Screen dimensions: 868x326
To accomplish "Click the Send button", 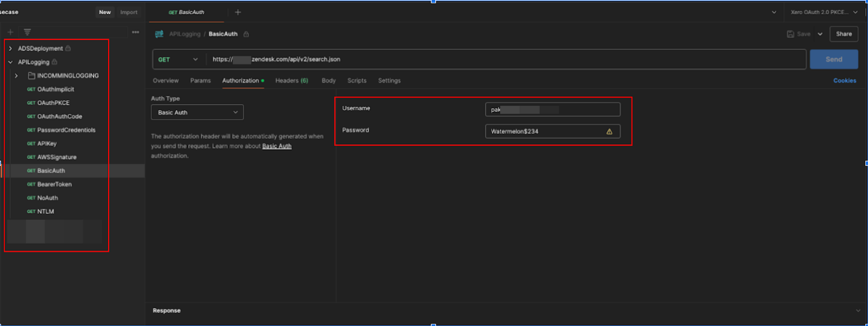I will click(x=834, y=59).
